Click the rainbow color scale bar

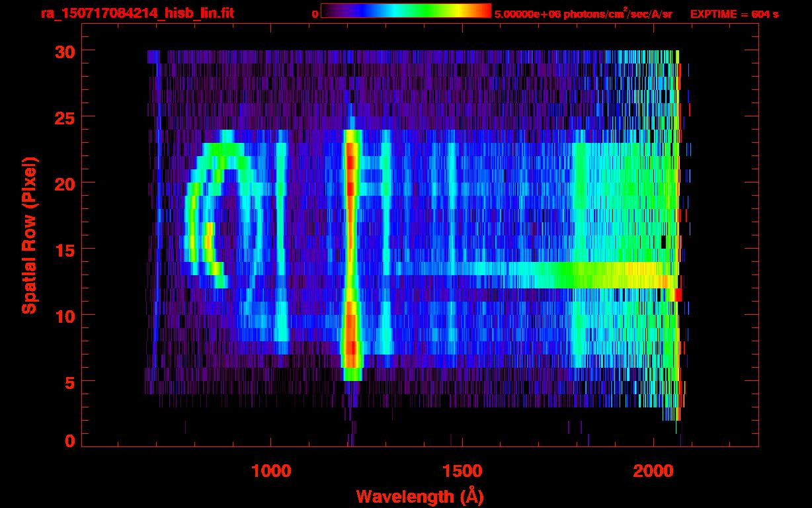[x=406, y=11]
